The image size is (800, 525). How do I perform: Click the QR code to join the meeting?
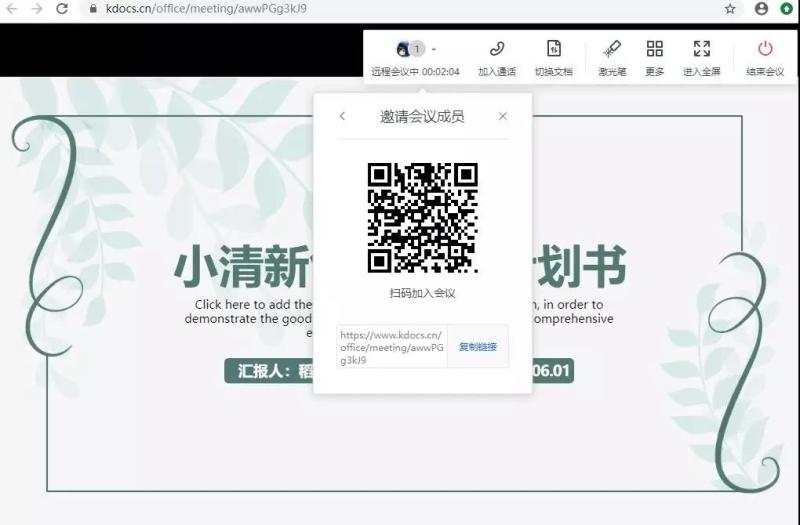422,217
